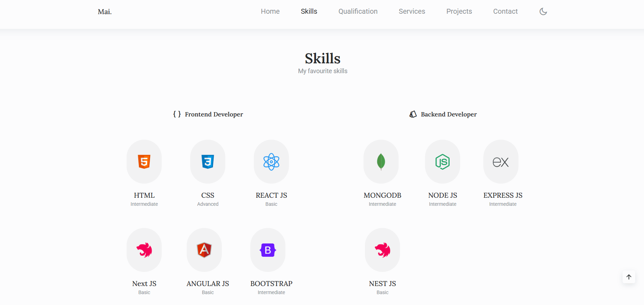644x305 pixels.
Task: Click the CSS3 skill icon
Action: (208, 162)
